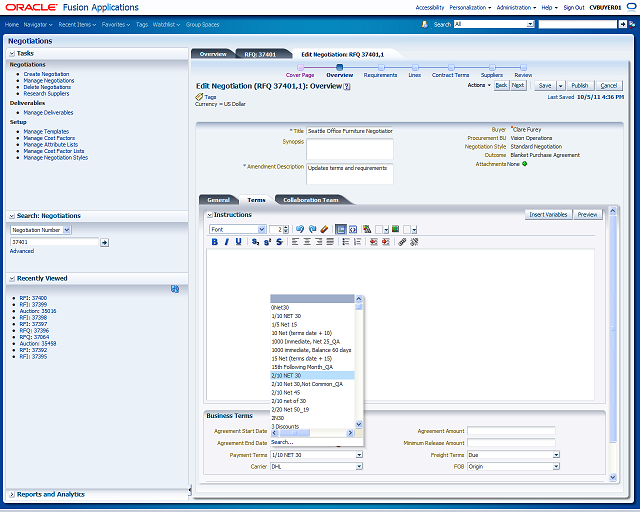
Task: Open the FOB dropdown
Action: pyautogui.click(x=556, y=466)
